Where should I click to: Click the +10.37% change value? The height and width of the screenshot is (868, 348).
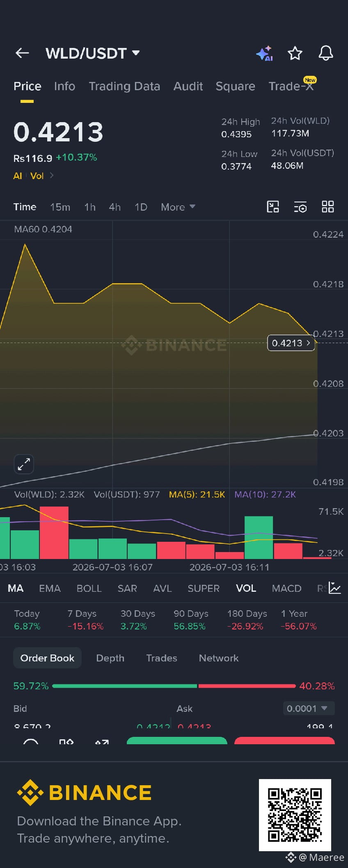(x=76, y=157)
